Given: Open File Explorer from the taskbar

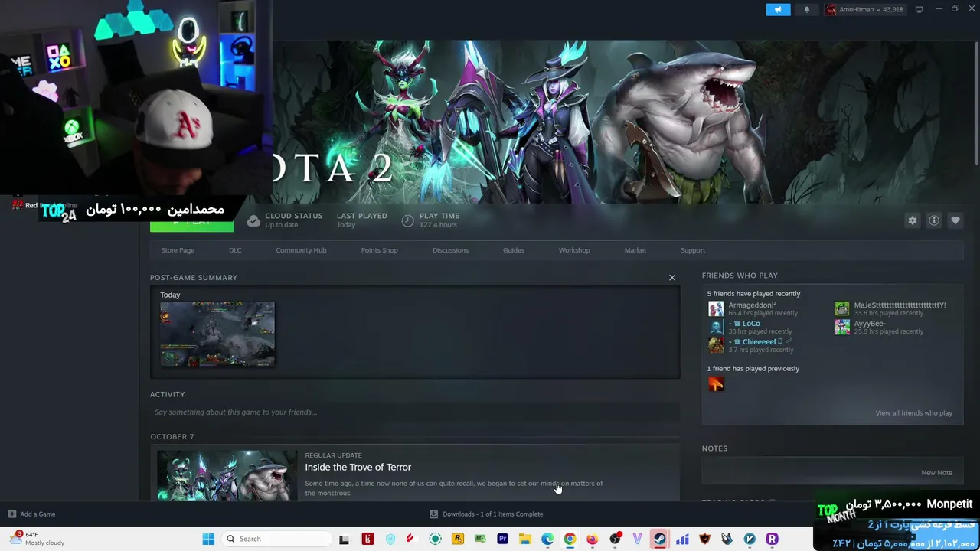Looking at the screenshot, I should point(524,539).
